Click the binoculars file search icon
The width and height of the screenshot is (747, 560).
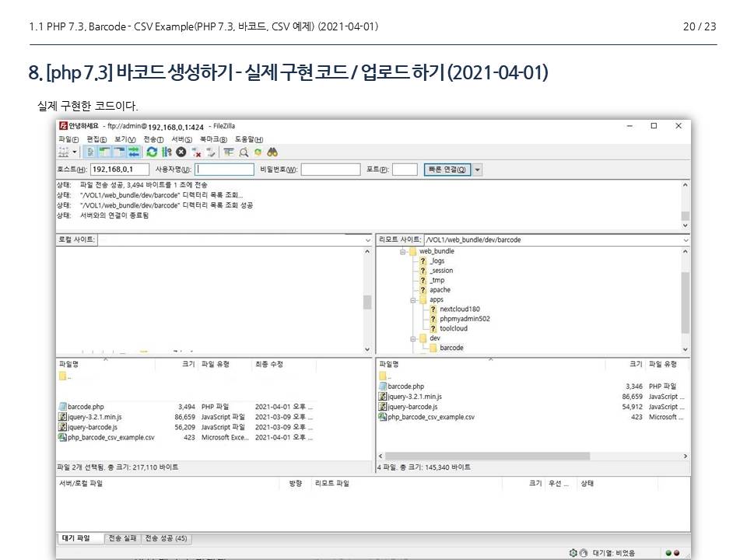click(x=272, y=152)
